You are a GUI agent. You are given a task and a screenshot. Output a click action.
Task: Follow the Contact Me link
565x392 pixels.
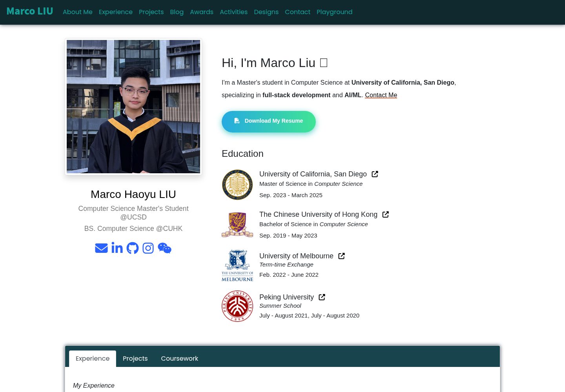(x=381, y=95)
